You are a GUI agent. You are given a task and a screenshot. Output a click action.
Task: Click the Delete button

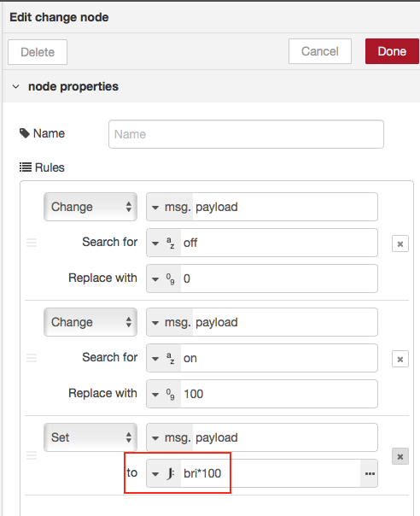tap(38, 52)
